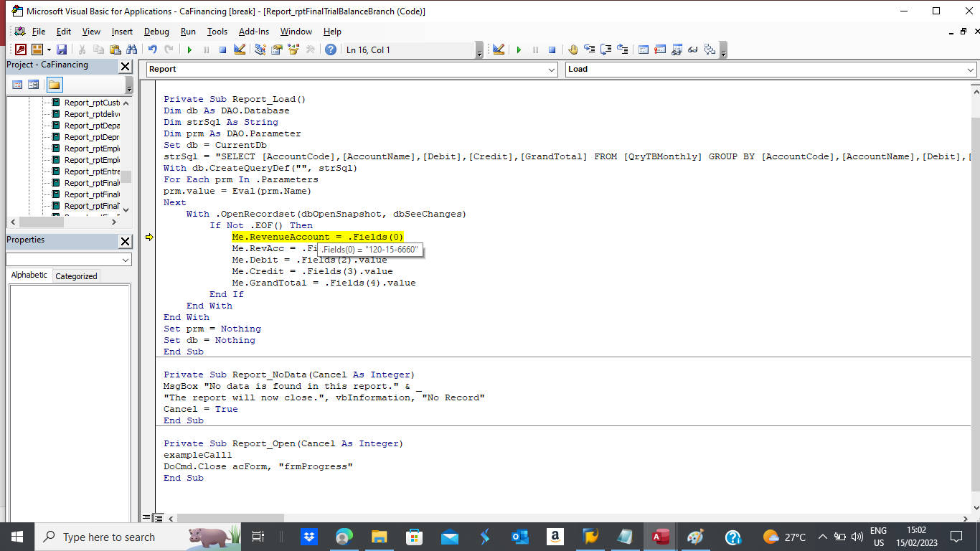
Task: Click the Quick Watch glasses icon
Action: (692, 50)
